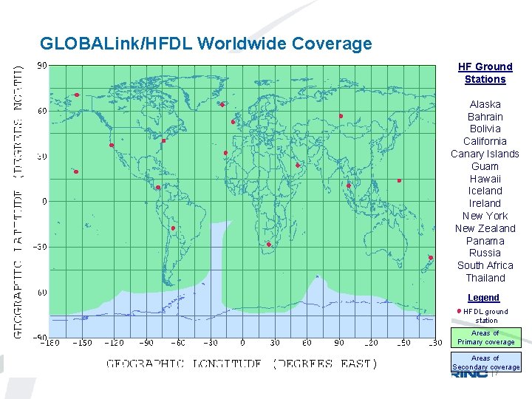Select Panama in the station list
Viewport: 532px width, 399px height.
pyautogui.click(x=485, y=241)
